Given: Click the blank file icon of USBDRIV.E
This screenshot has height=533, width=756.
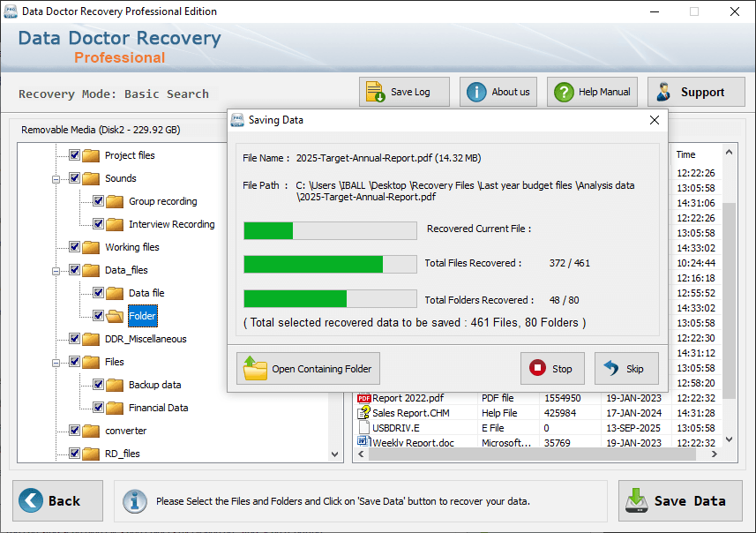Looking at the screenshot, I should [363, 428].
